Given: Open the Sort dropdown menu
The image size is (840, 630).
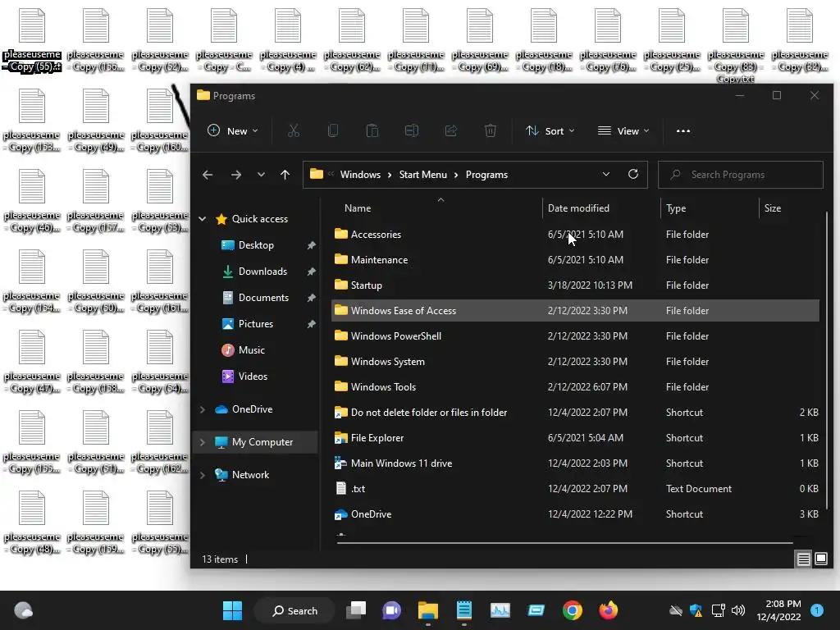Looking at the screenshot, I should pyautogui.click(x=550, y=130).
